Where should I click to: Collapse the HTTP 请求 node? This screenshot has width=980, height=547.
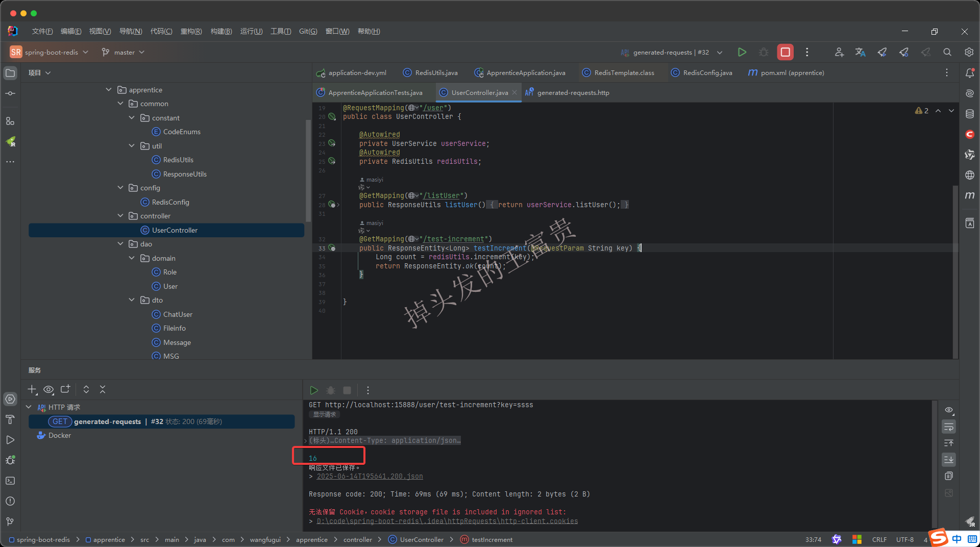coord(29,407)
